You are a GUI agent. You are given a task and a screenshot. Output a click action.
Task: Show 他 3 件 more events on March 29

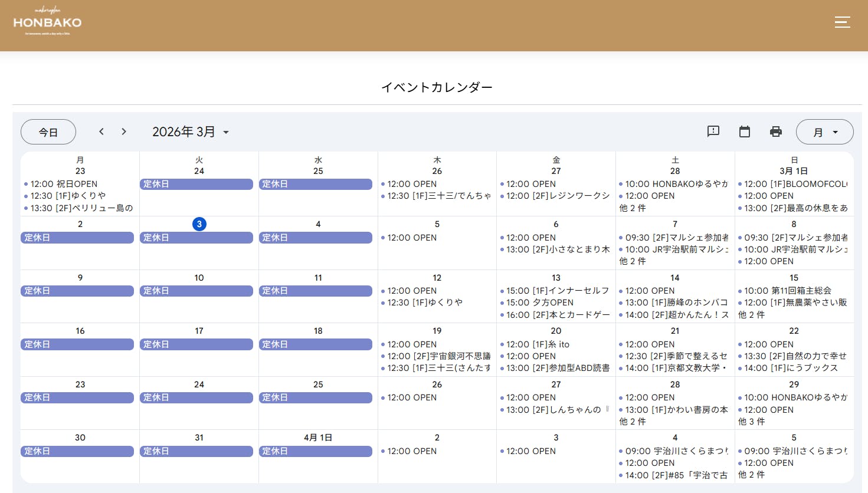[752, 422]
